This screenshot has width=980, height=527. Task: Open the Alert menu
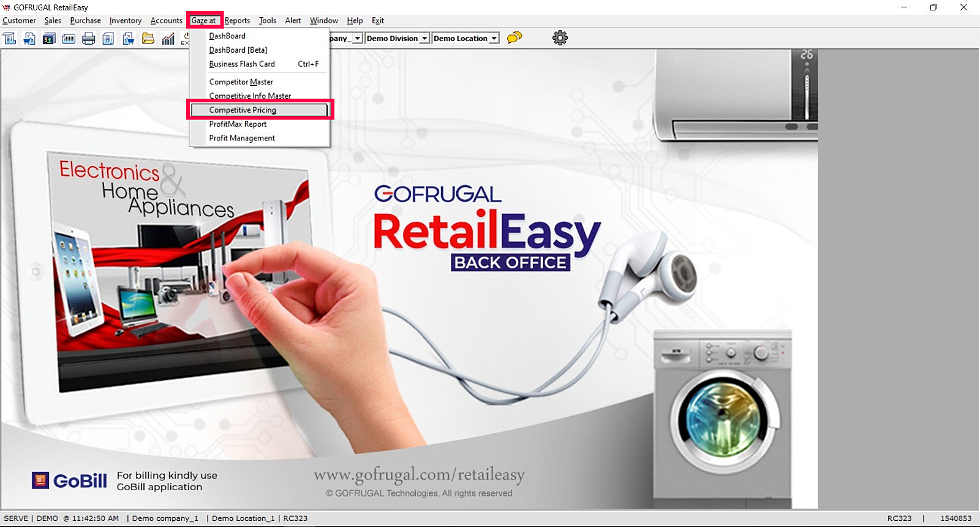click(x=293, y=20)
